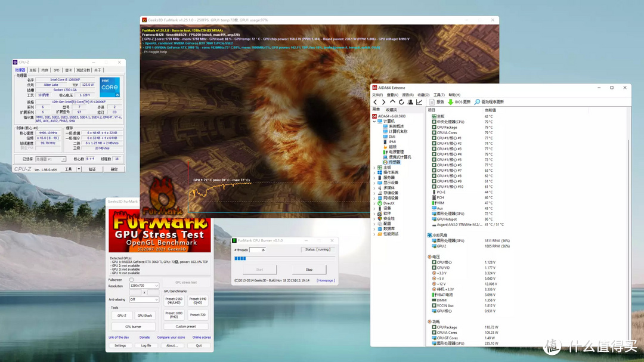
Task: Click the green BIOS update arrow icon
Action: [x=451, y=102]
